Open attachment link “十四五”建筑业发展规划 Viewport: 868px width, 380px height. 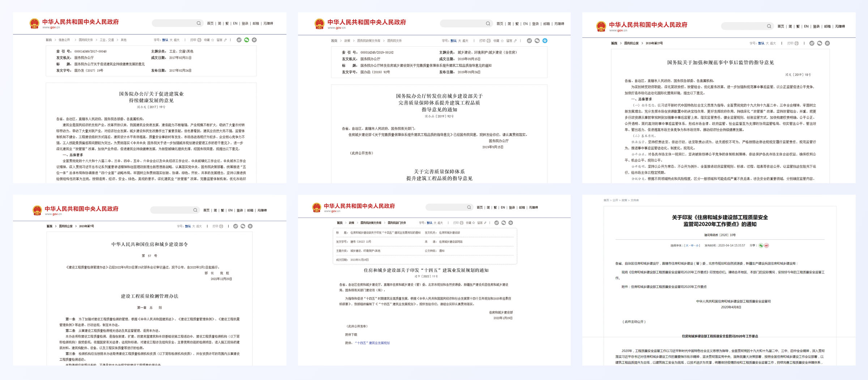(372, 343)
